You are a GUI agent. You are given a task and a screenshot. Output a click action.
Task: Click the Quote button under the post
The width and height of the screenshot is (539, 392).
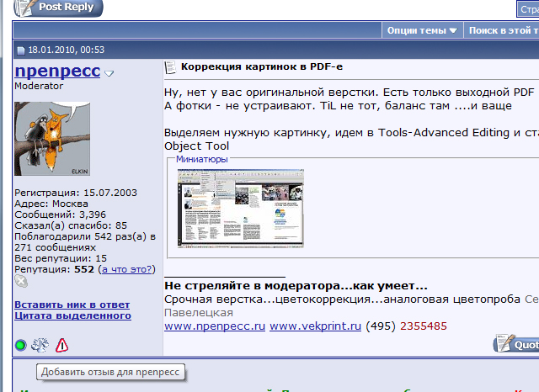click(515, 344)
